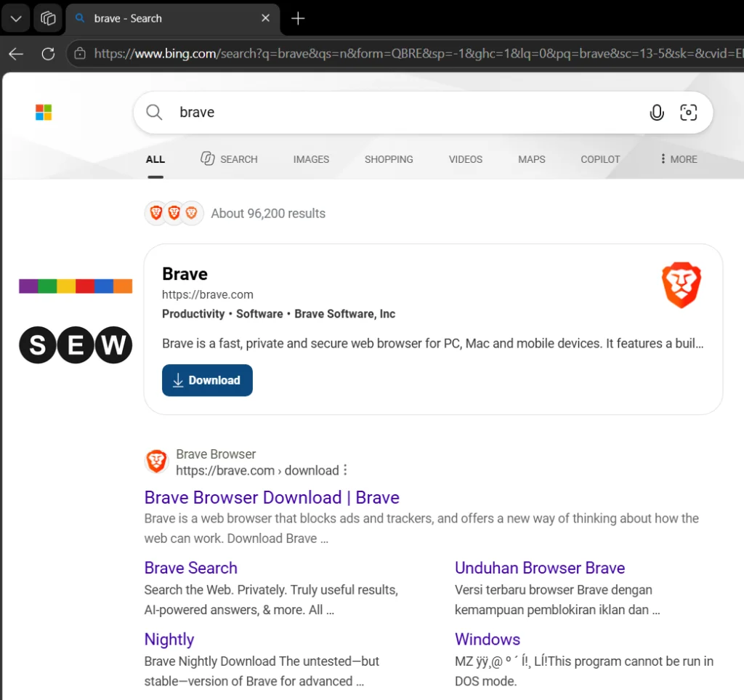Viewport: 744px width, 700px height.
Task: Click the 'W' circle in SEW logo
Action: pos(113,345)
